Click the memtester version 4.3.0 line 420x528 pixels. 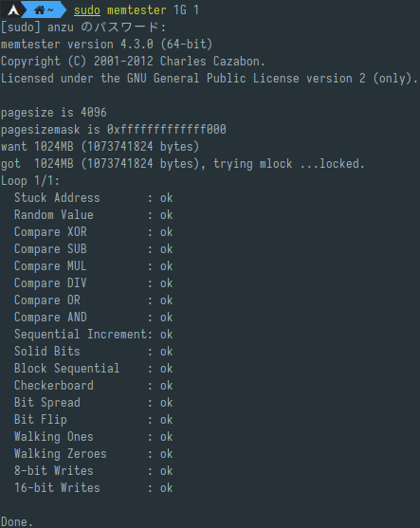pos(106,45)
